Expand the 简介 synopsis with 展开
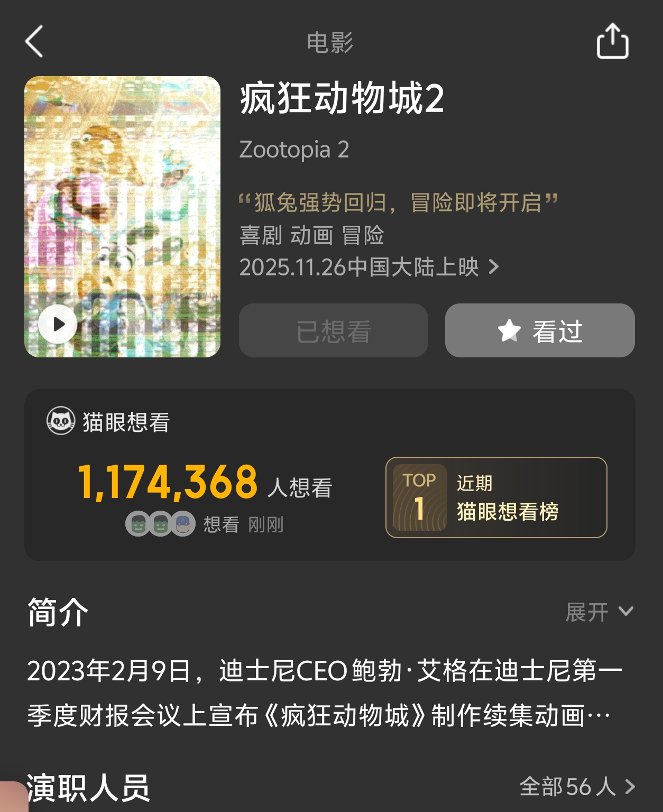 coord(600,612)
